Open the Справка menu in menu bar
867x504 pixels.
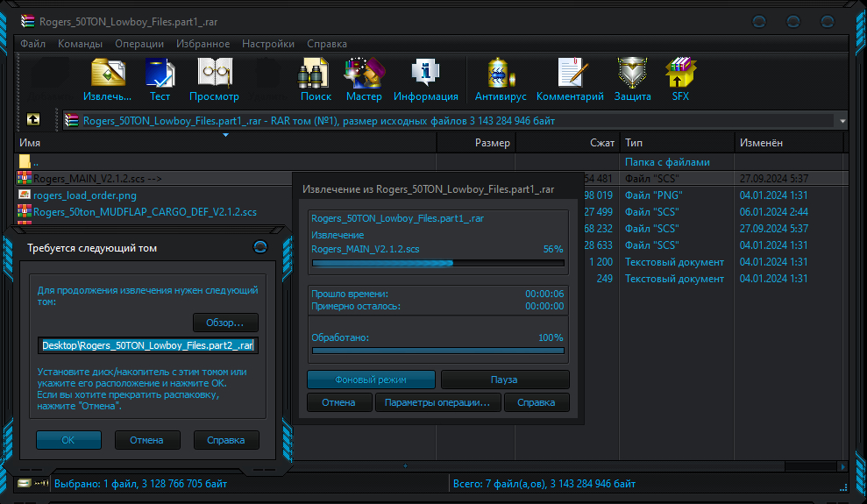[327, 44]
